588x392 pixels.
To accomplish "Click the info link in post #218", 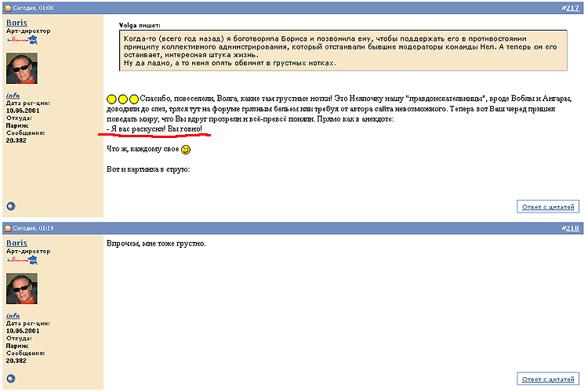I will tap(13, 315).
